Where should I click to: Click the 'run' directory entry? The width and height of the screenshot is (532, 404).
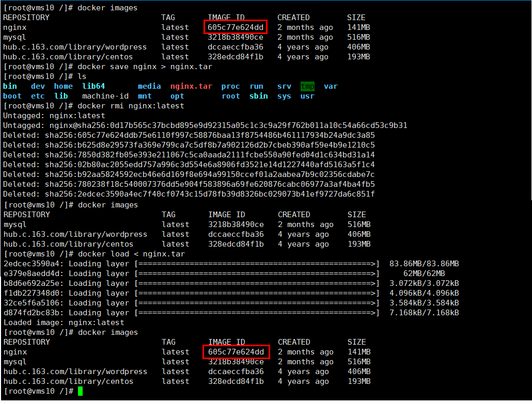click(257, 87)
